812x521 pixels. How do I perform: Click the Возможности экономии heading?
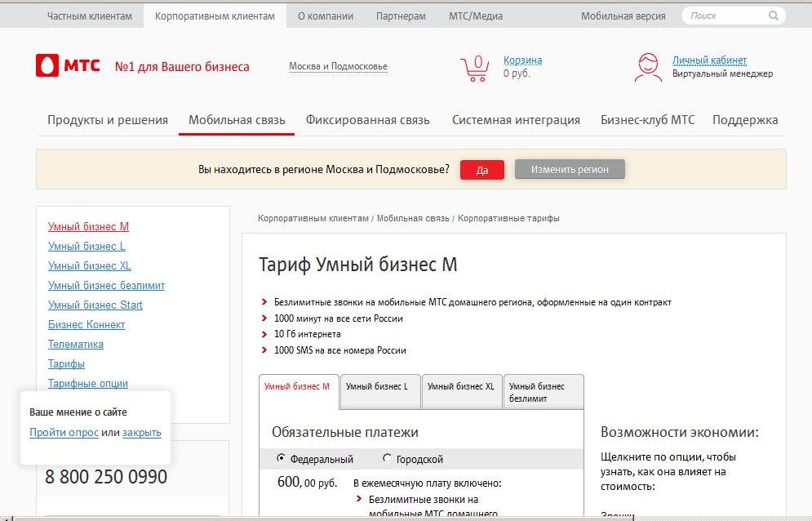(680, 432)
